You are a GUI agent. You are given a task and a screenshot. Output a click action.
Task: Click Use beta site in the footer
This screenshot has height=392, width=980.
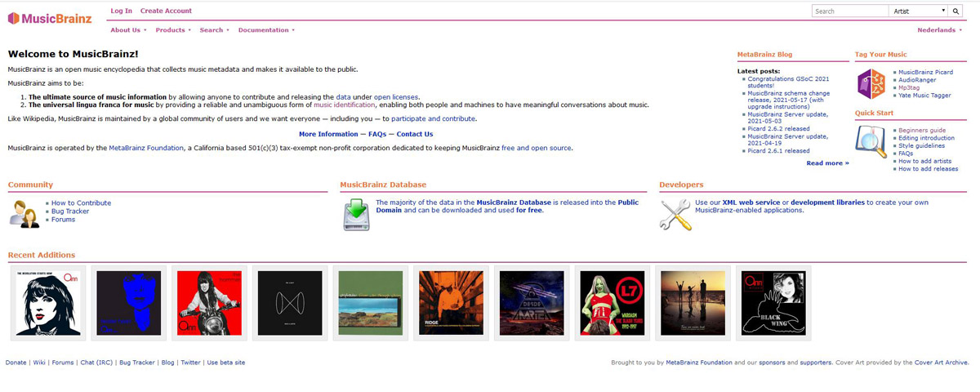(x=226, y=363)
